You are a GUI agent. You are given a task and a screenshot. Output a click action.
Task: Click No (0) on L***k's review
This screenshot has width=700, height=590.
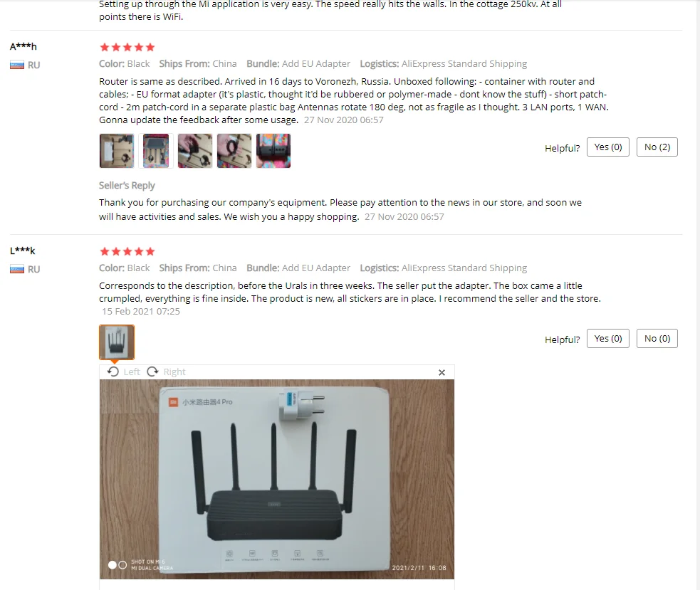[657, 338]
